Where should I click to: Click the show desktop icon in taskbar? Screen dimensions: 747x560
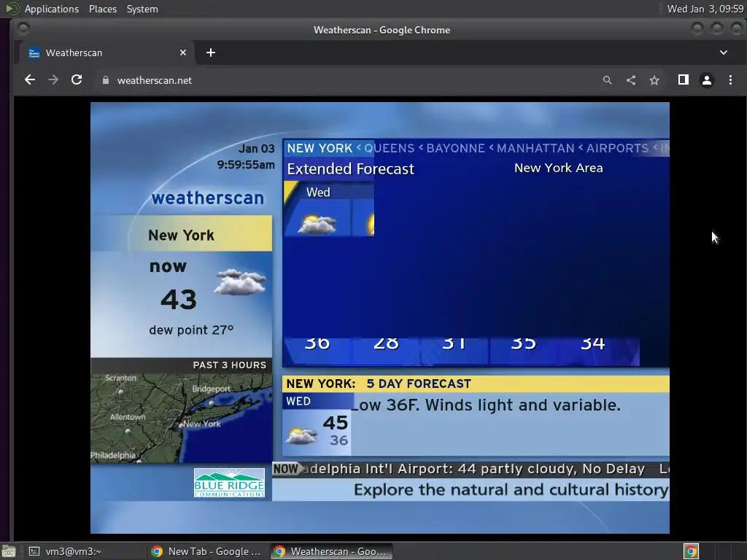[9, 551]
